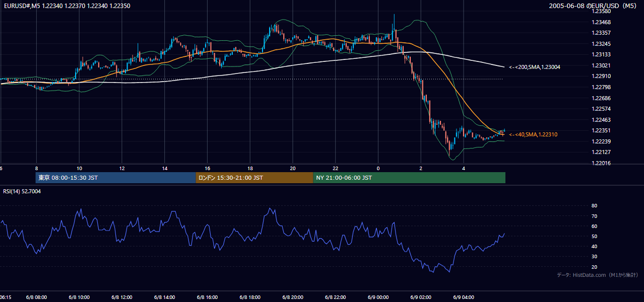The height and width of the screenshot is (302, 644).
Task: Click the 6/8 20:00 time label
Action: tap(293, 297)
